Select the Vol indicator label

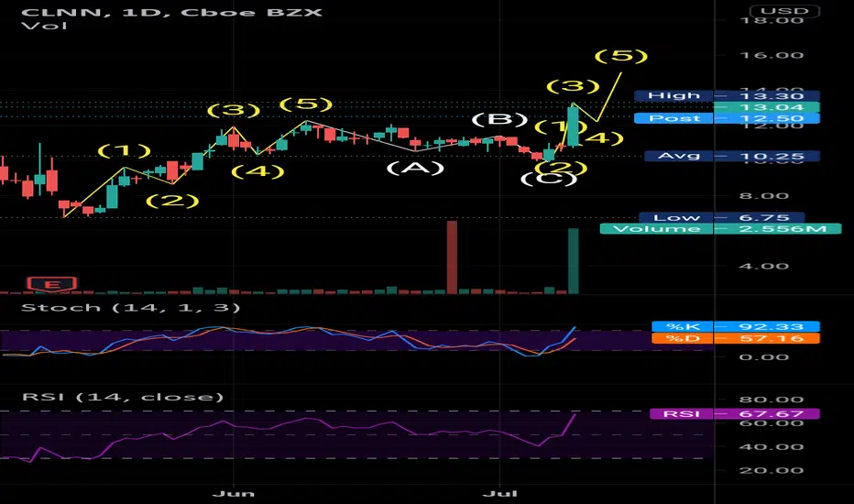[x=45, y=26]
